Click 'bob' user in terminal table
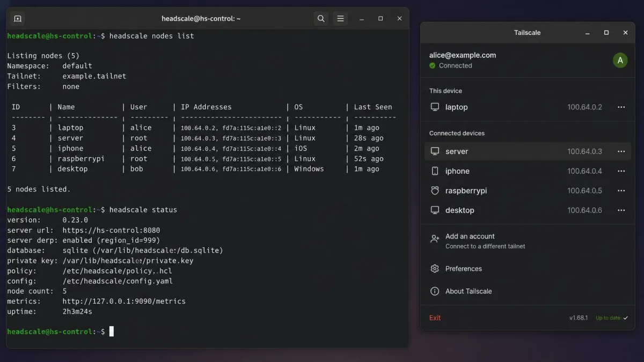 coord(137,169)
